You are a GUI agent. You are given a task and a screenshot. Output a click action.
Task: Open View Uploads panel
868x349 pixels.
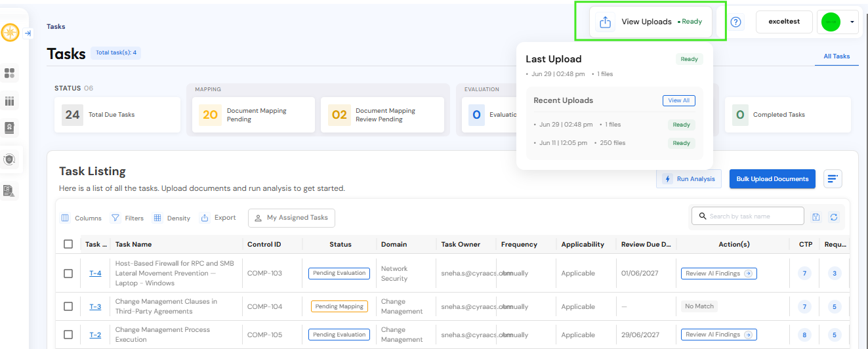pyautogui.click(x=651, y=22)
